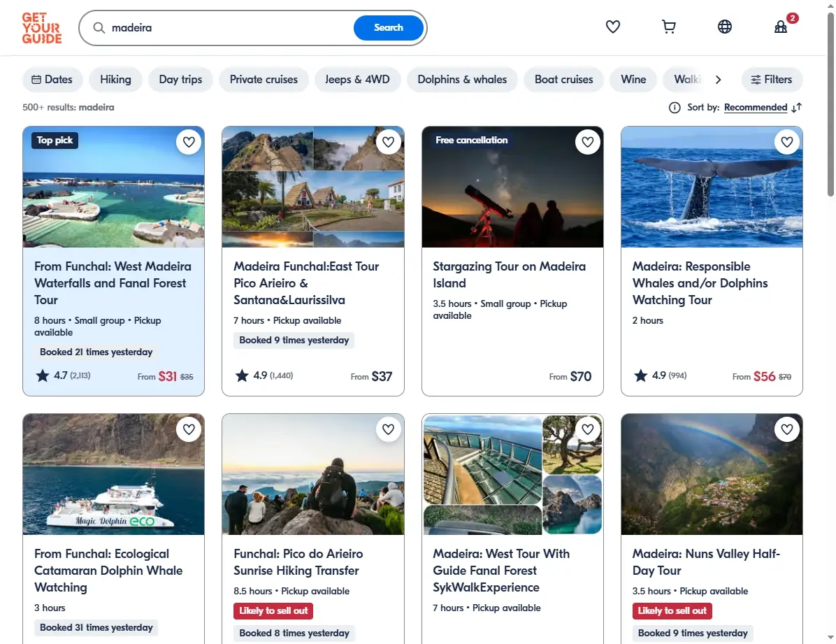Click Booked 21 times yesterday label
The image size is (836, 644).
click(x=96, y=352)
